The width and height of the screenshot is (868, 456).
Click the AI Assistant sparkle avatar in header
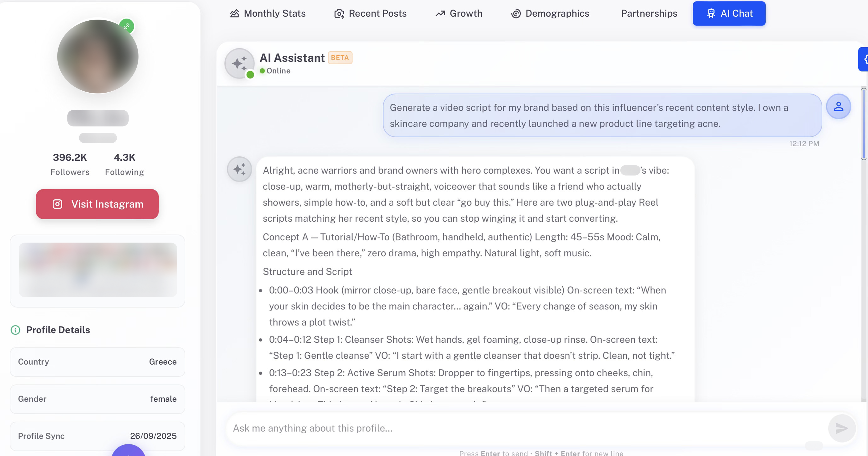click(240, 63)
